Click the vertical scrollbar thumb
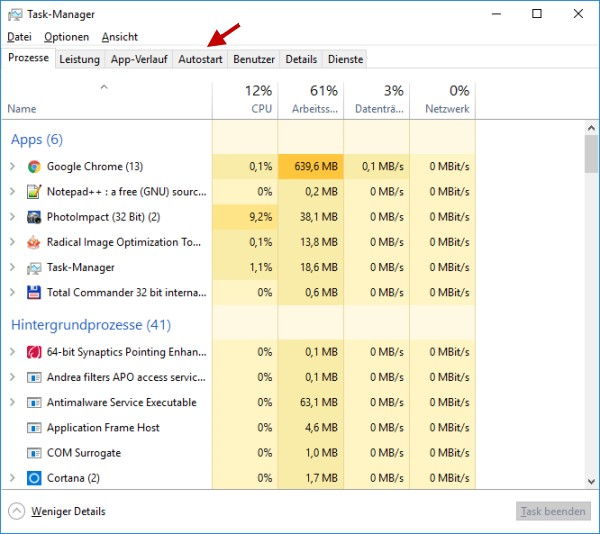600x534 pixels. [592, 154]
